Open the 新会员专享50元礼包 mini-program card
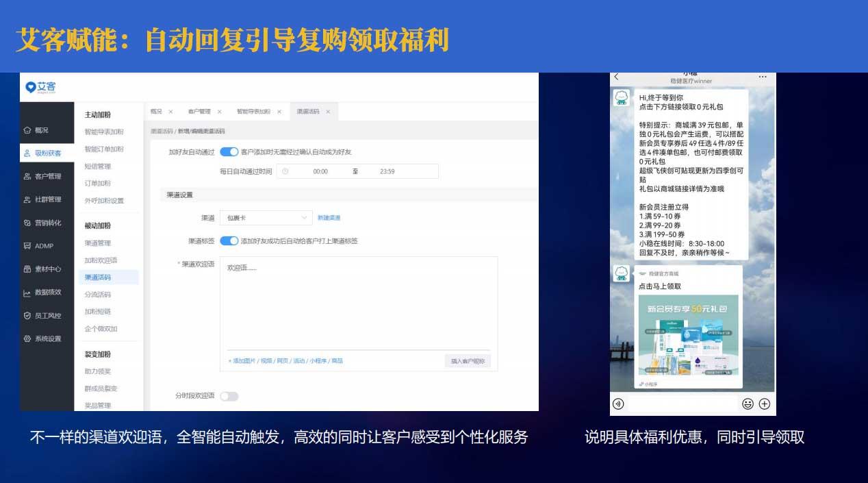 point(688,334)
